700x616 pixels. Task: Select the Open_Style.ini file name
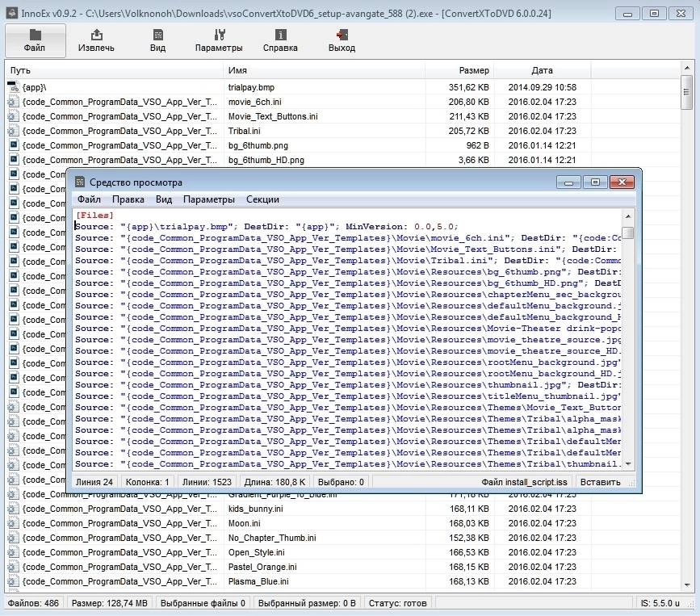pos(256,552)
